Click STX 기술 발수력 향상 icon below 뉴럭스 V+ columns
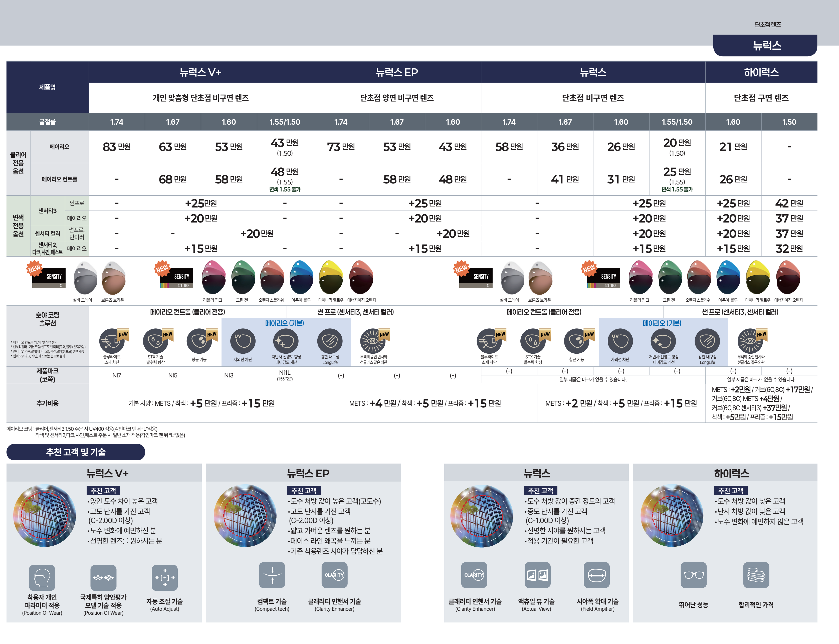Screen dimensions: 839x644 (x=156, y=341)
